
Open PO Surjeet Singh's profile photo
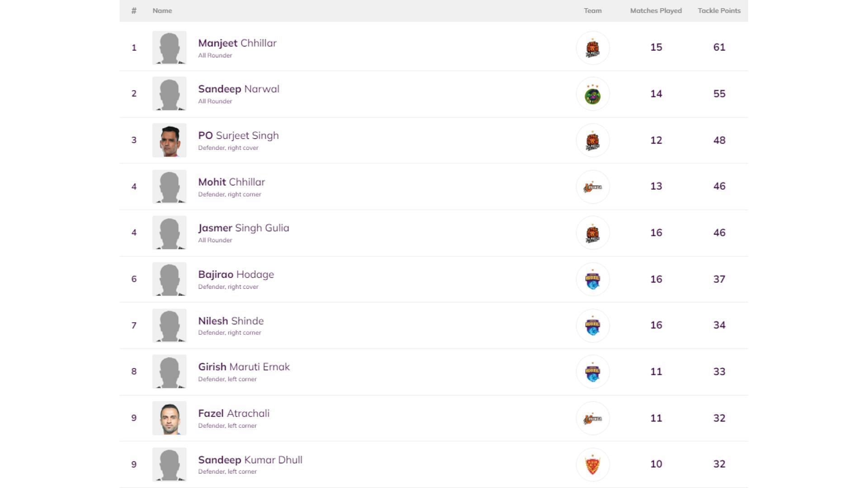169,141
